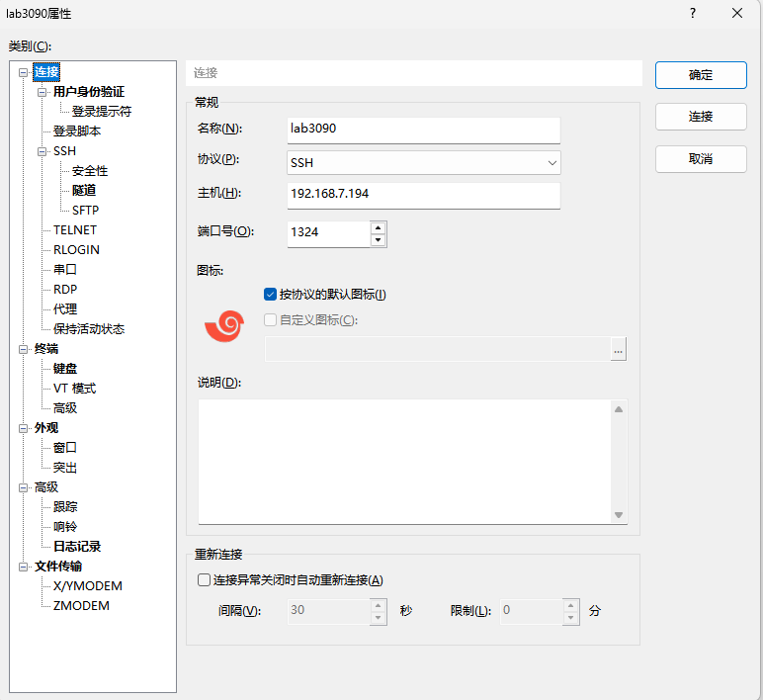
Task: Select SFTP in the tree
Action: point(85,211)
